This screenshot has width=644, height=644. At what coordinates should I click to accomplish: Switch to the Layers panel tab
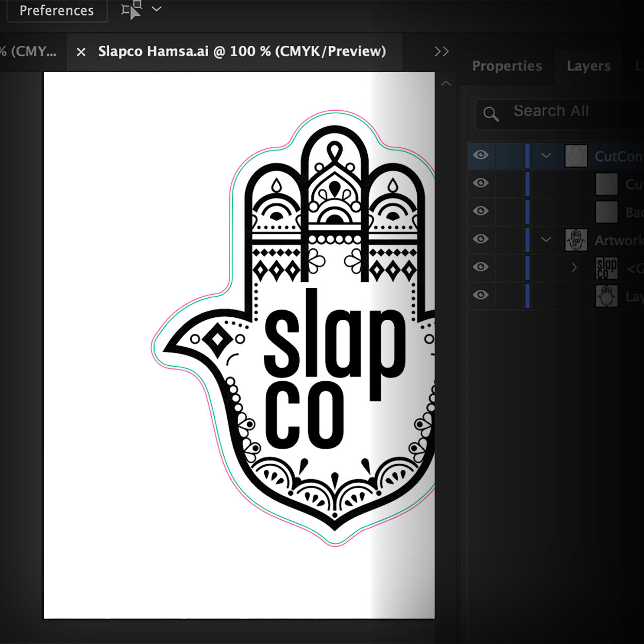coord(588,66)
